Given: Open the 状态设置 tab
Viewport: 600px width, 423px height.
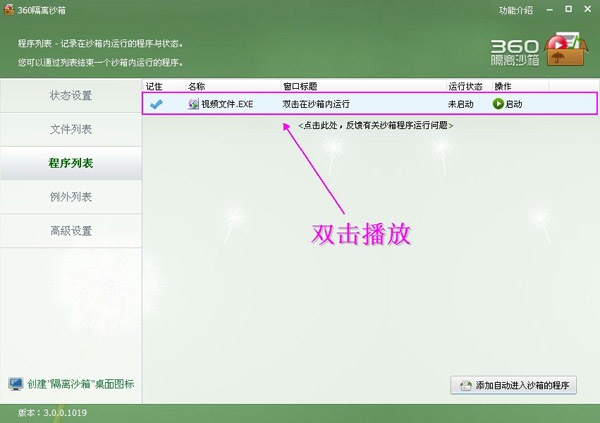Looking at the screenshot, I should click(x=71, y=95).
